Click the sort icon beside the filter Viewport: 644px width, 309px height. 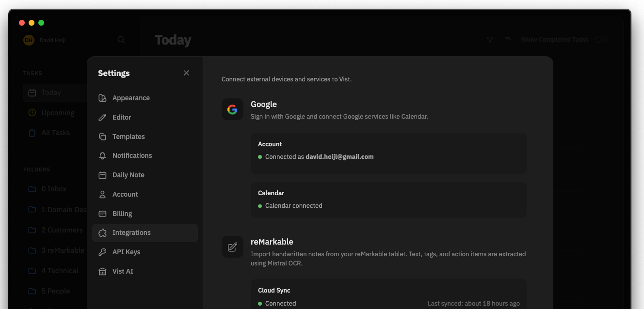[x=508, y=40]
